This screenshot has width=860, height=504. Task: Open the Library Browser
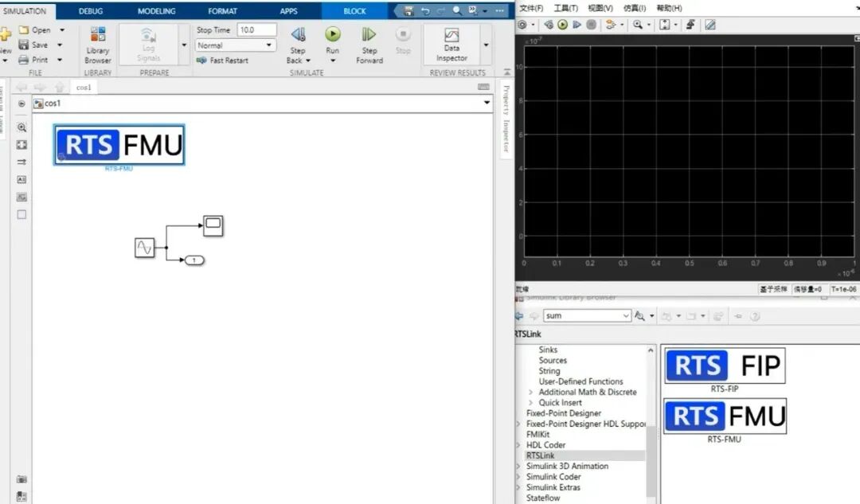(98, 45)
